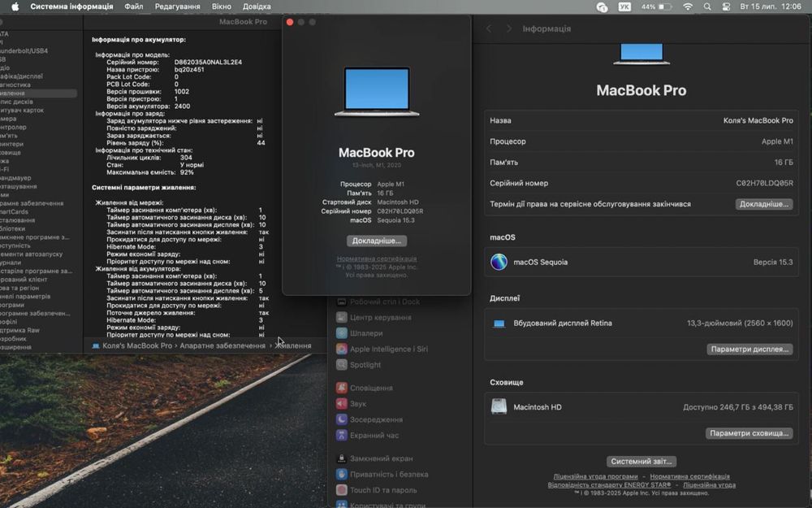Select the Звук sound settings icon

(x=341, y=403)
